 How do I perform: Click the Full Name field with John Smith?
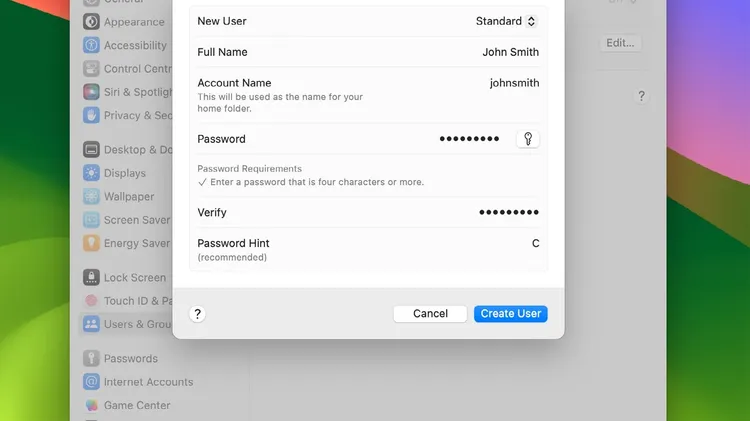pos(368,52)
